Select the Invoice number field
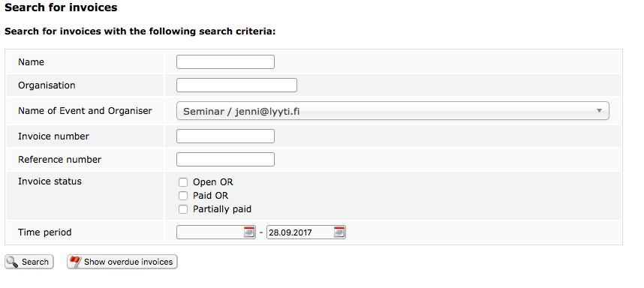The width and height of the screenshot is (644, 288). pyautogui.click(x=225, y=136)
